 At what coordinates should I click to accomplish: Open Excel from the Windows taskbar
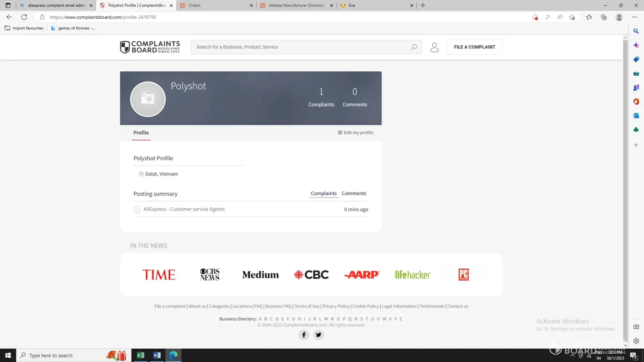[x=141, y=355]
